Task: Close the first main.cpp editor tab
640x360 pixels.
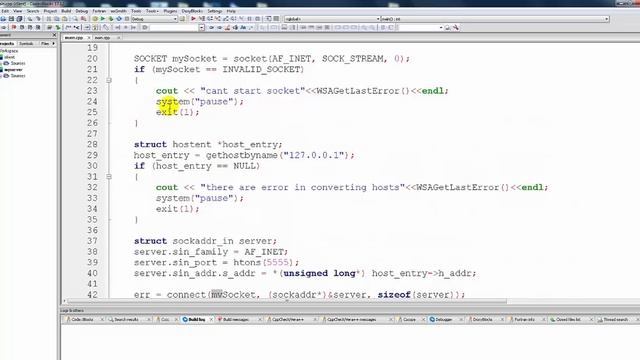Action: [88, 38]
